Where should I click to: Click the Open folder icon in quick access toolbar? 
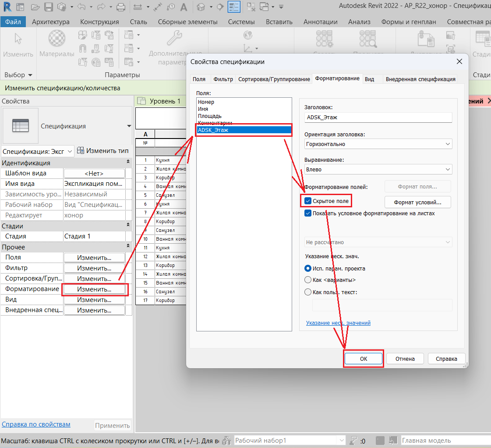[36, 7]
